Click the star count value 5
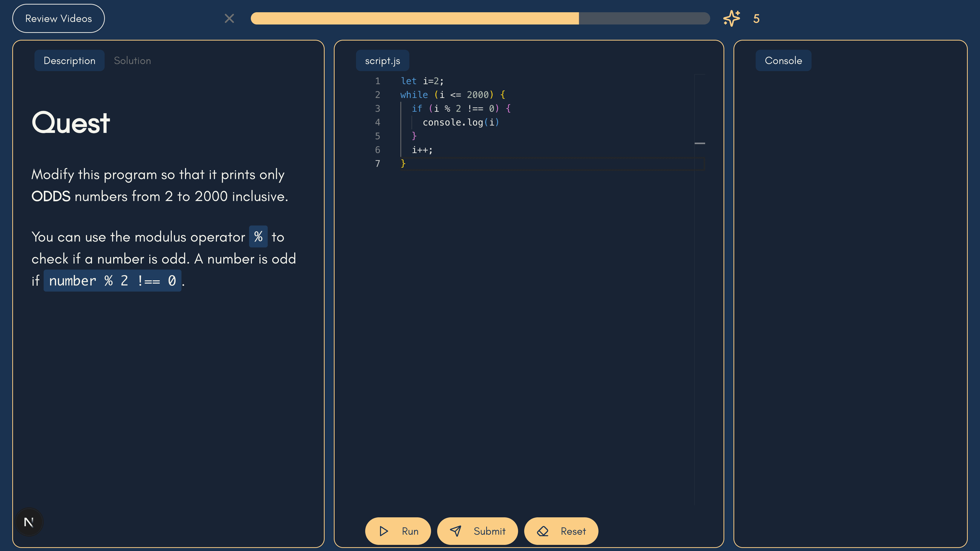The height and width of the screenshot is (551, 980). coord(756,19)
